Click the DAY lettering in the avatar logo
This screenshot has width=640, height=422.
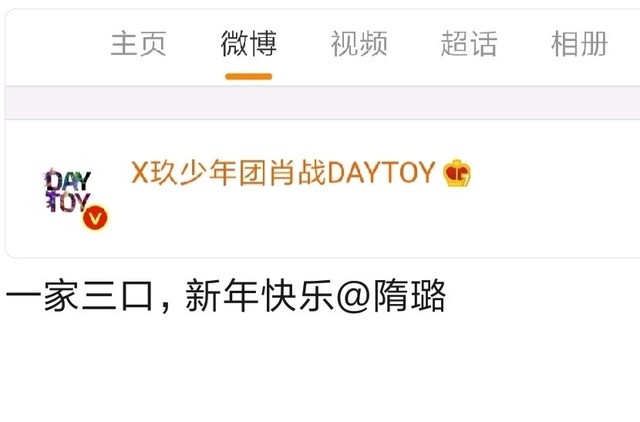(x=68, y=180)
